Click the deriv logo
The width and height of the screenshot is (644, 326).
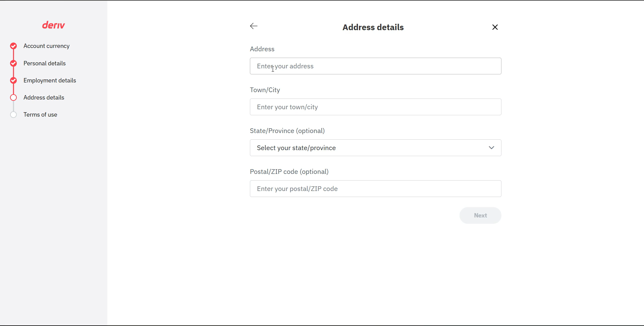(54, 25)
